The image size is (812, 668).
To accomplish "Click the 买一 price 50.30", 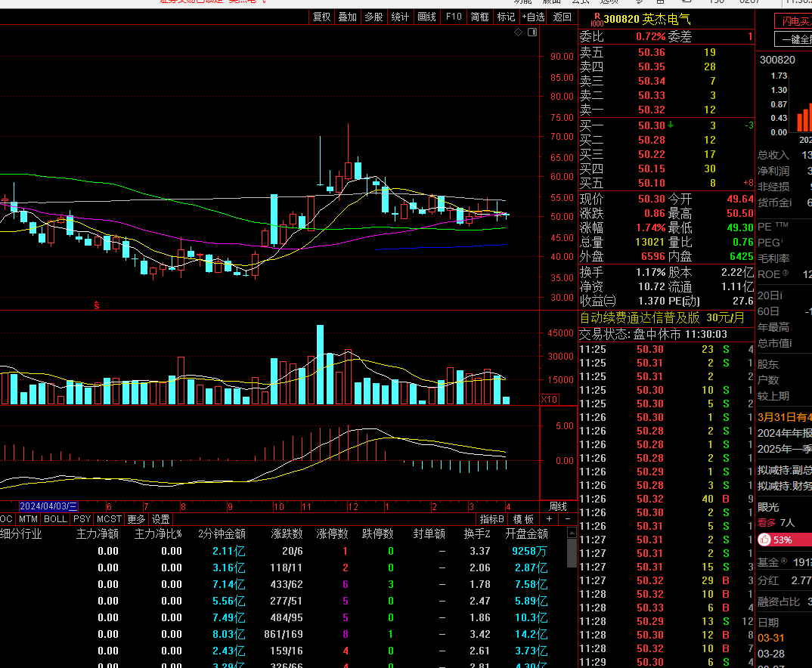I will coord(652,125).
